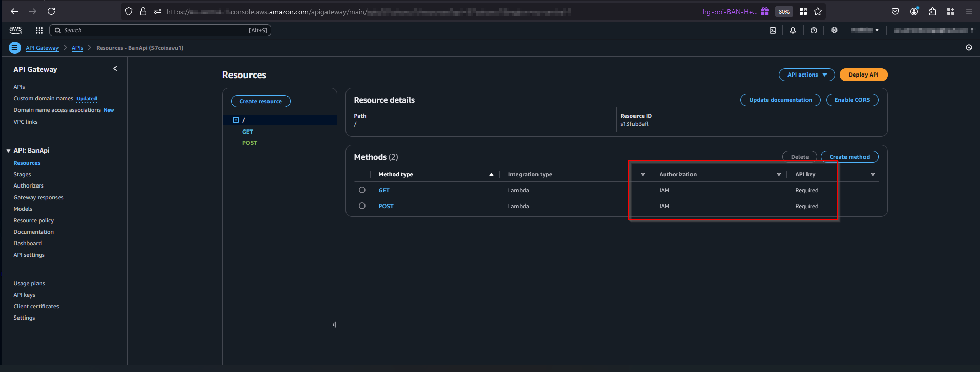The height and width of the screenshot is (372, 980).
Task: Open AWS CloudShell icon
Action: coord(773,30)
